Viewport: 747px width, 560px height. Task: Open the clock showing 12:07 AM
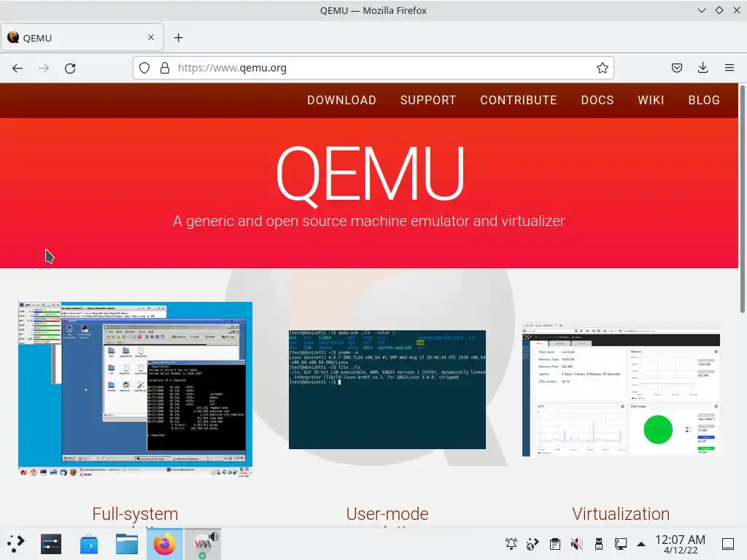point(681,544)
